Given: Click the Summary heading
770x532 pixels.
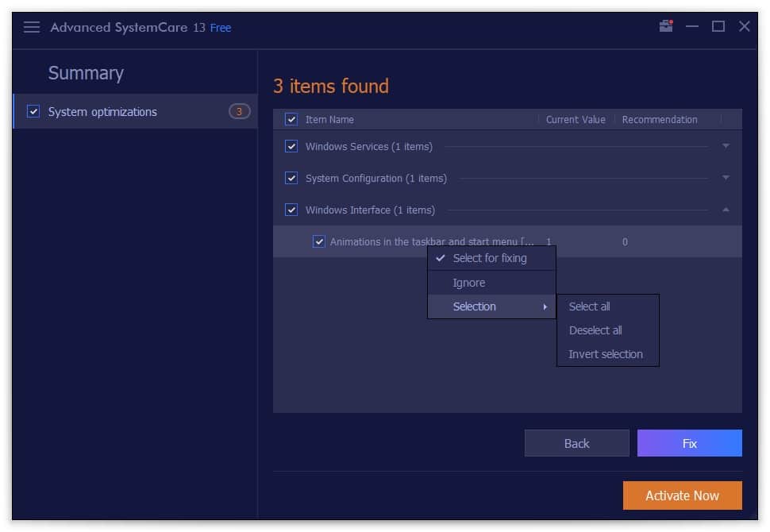Looking at the screenshot, I should pos(86,73).
